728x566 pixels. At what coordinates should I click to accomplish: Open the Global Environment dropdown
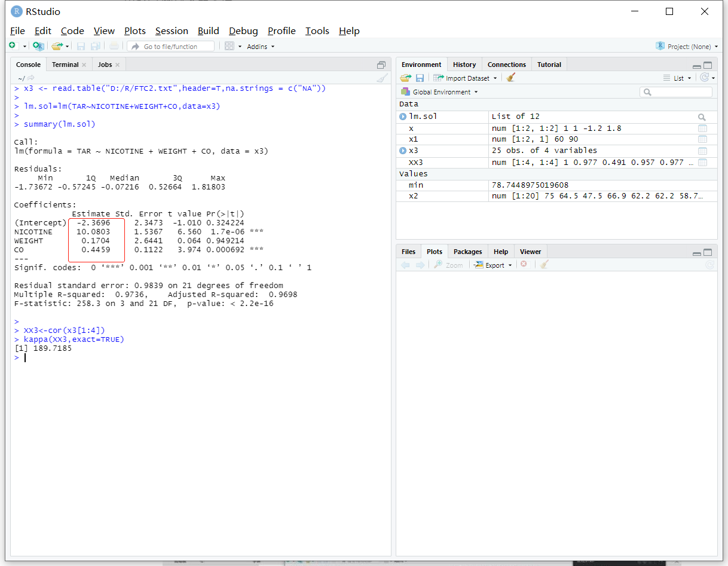pos(441,92)
